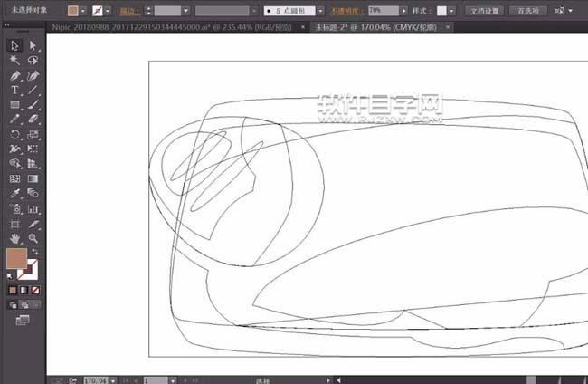The width and height of the screenshot is (588, 384).
Task: Set paint mode to None
Action: click(x=35, y=290)
